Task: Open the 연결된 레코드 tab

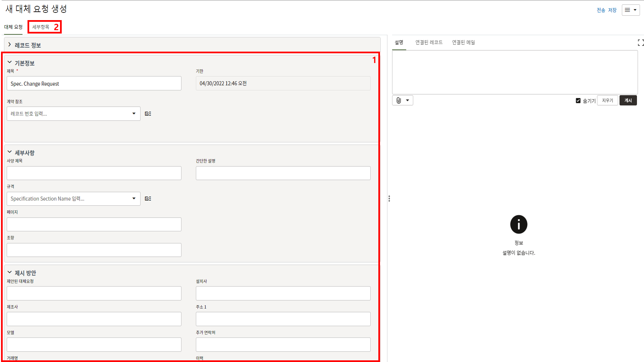Action: point(429,43)
